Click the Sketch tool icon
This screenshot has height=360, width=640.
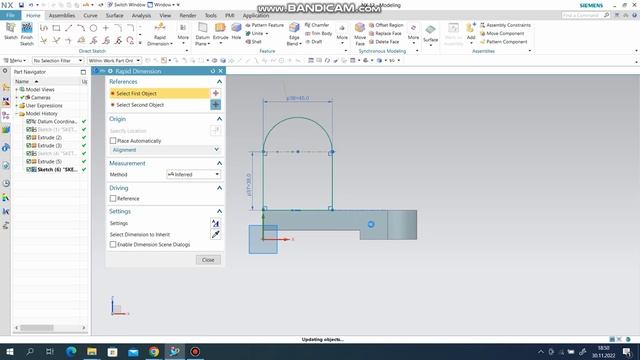11,29
